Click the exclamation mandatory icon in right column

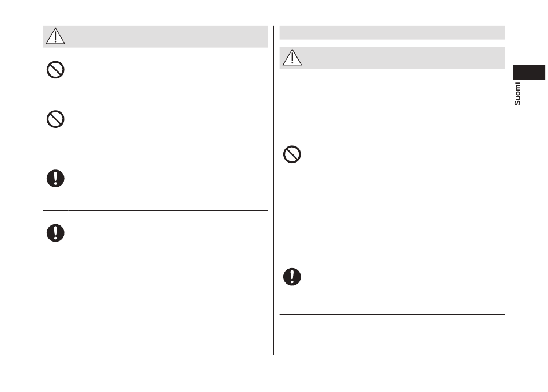pos(292,277)
